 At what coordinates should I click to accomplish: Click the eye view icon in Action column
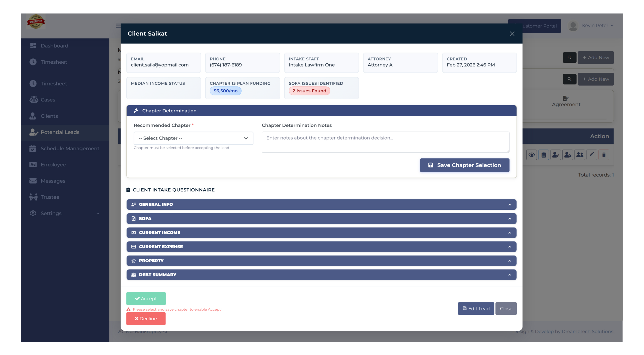point(532,155)
